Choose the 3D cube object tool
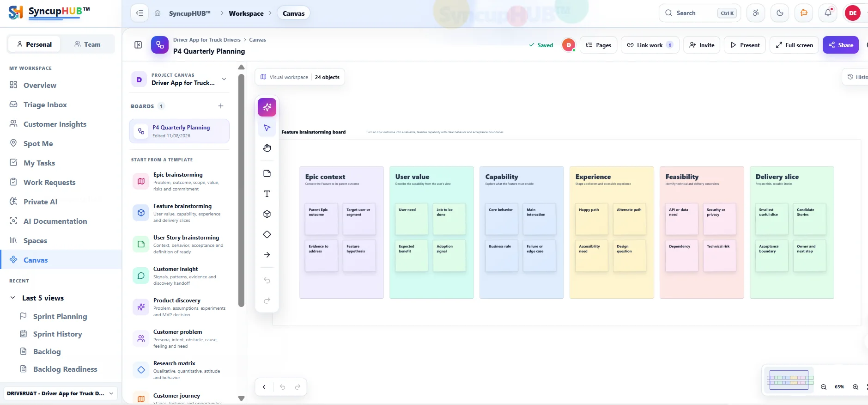Screen dimensions: 868x405 267,214
